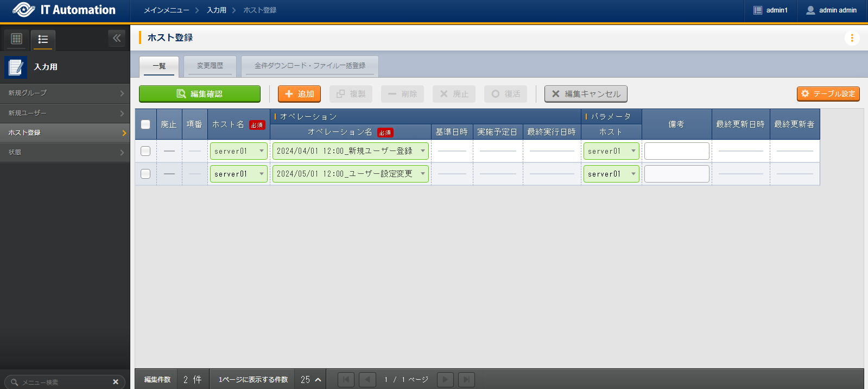Open the 新規ユーザー登録 operation dropdown
This screenshot has height=389, width=868.
350,151
